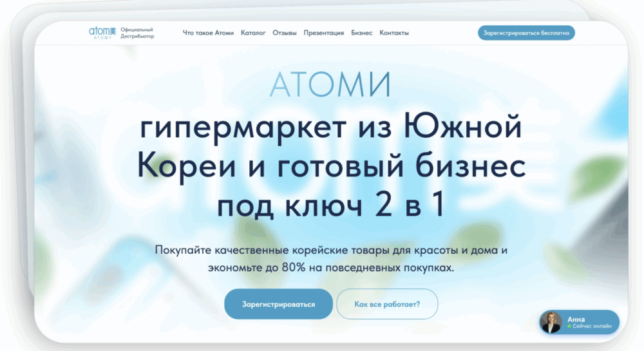The height and width of the screenshot is (351, 644).
Task: Click the name 'Анна' in chat widget
Action: coord(576,319)
